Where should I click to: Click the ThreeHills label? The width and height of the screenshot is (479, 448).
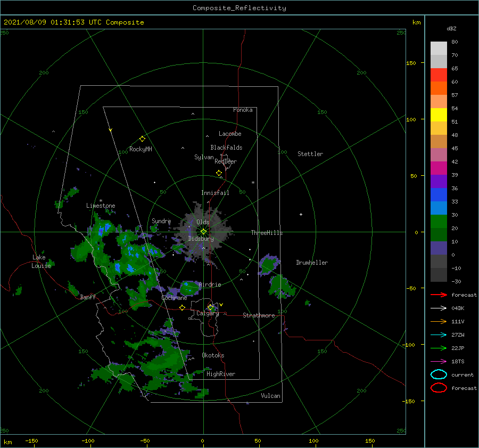[x=267, y=233]
